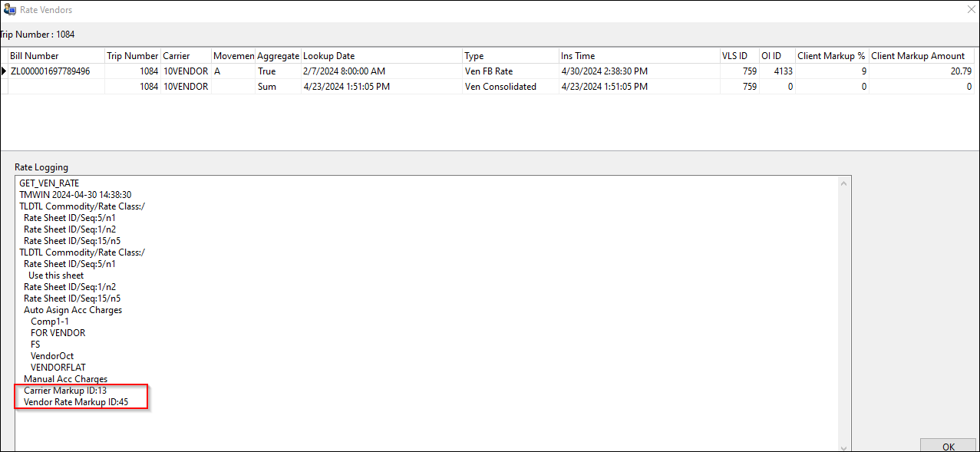The height and width of the screenshot is (452, 980).
Task: Click the Carrier Markup ID:13 line
Action: click(65, 391)
